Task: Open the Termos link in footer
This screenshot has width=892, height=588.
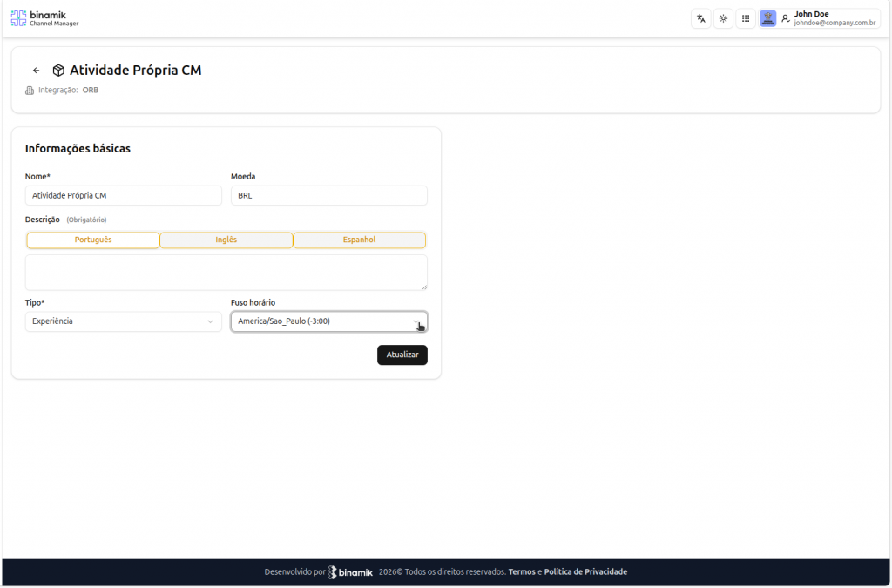Action: click(522, 572)
